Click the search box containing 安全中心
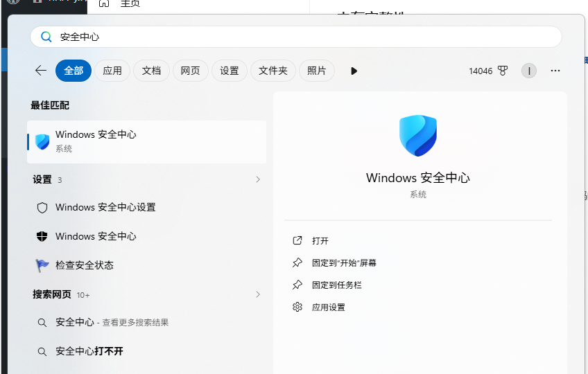 tap(295, 37)
